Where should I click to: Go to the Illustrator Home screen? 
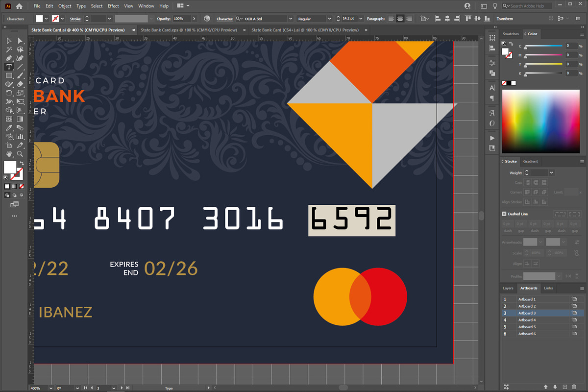coord(19,6)
